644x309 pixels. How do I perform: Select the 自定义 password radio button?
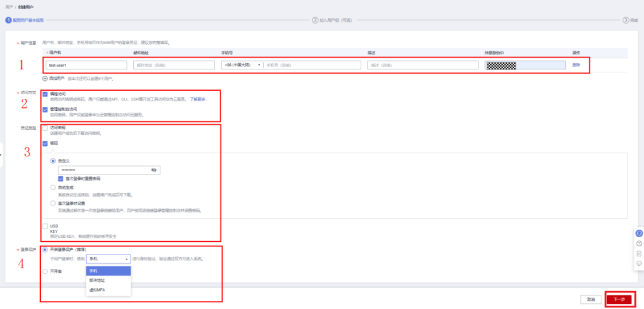pos(53,161)
